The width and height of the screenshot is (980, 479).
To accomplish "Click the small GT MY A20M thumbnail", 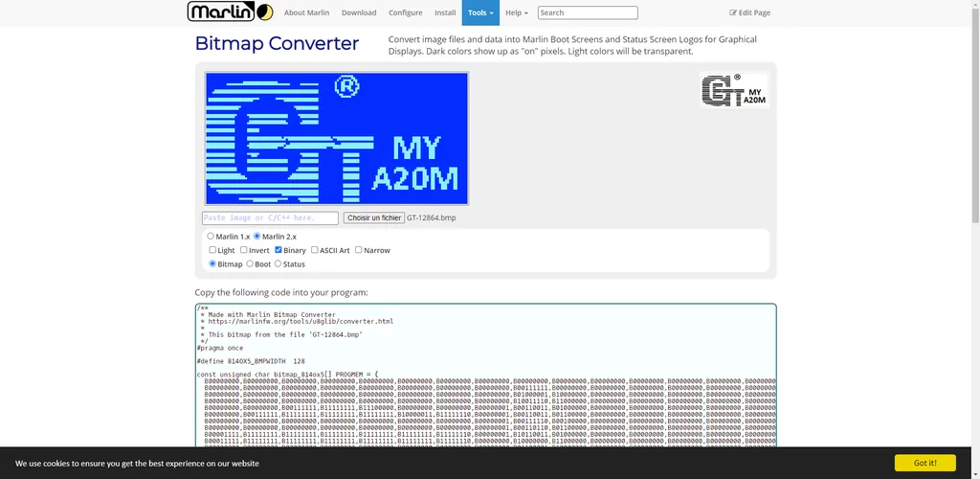I will [734, 91].
